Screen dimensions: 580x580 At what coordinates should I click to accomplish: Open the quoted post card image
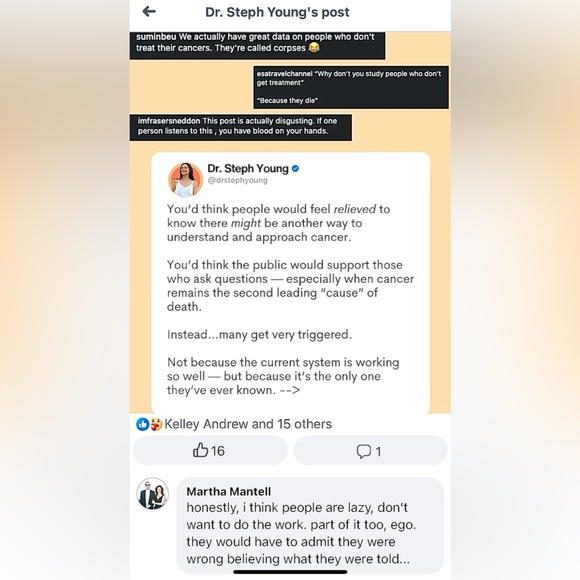click(x=290, y=283)
